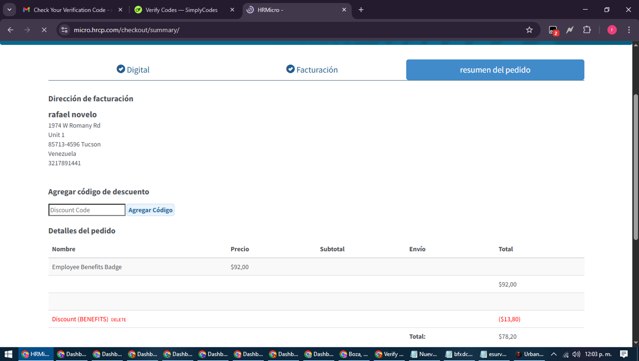Open the volume speaker icon in tray

click(576, 354)
